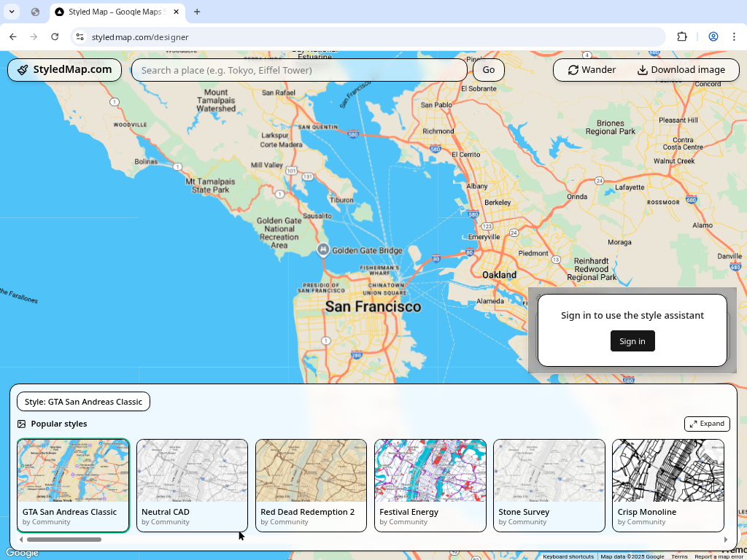Click the Fisherman's Wharf label on map
This screenshot has height=560, width=747.
[x=379, y=271]
